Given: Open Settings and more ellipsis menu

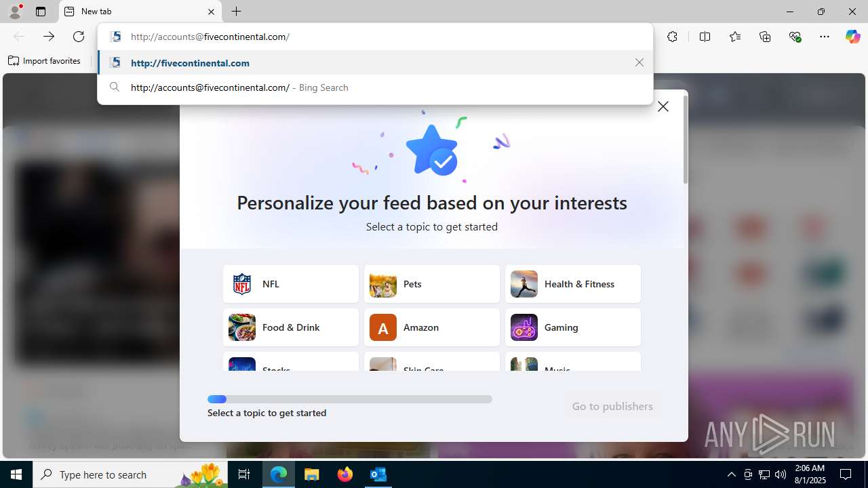Looking at the screenshot, I should coord(825,37).
